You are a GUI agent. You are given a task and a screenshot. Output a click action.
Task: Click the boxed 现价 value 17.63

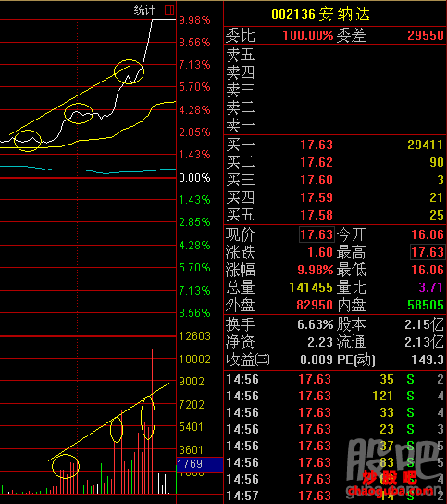[x=317, y=234]
